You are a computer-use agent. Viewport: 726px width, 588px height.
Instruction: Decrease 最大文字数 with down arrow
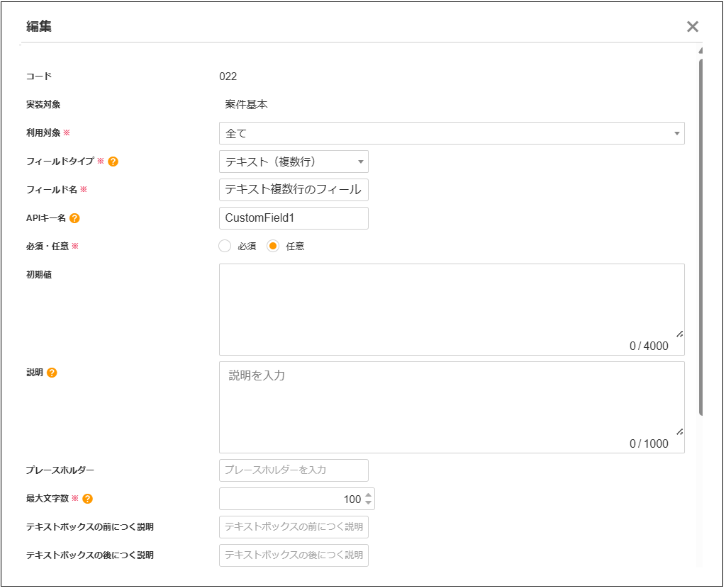[x=368, y=503]
